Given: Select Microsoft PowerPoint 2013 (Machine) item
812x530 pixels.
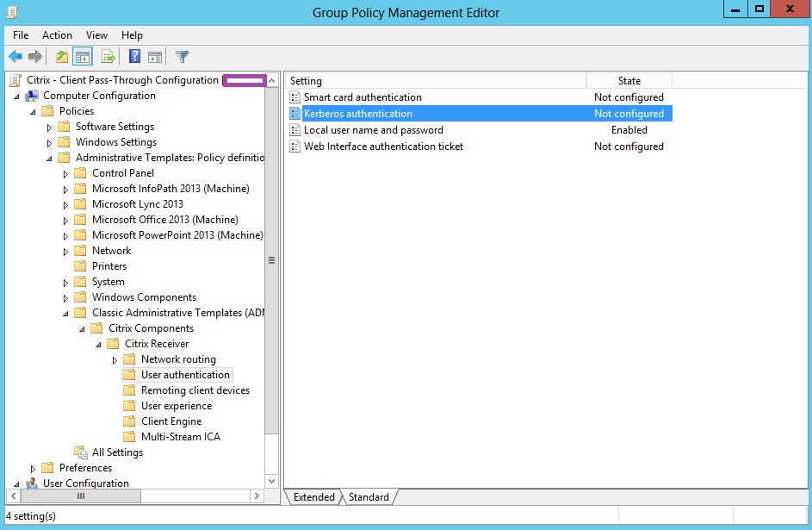Looking at the screenshot, I should 177,235.
